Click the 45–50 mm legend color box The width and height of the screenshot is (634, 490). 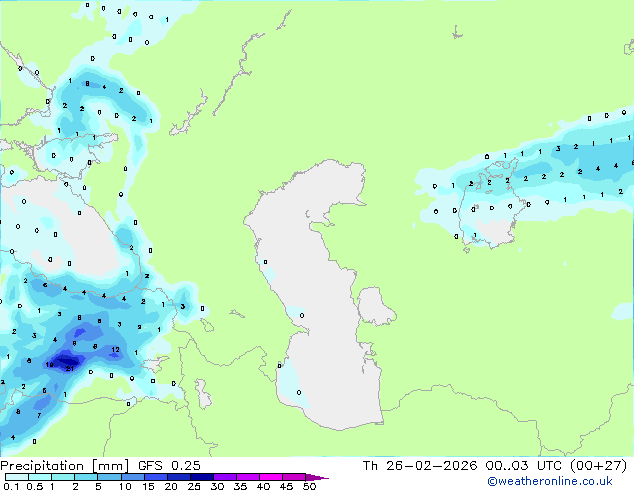point(294,477)
